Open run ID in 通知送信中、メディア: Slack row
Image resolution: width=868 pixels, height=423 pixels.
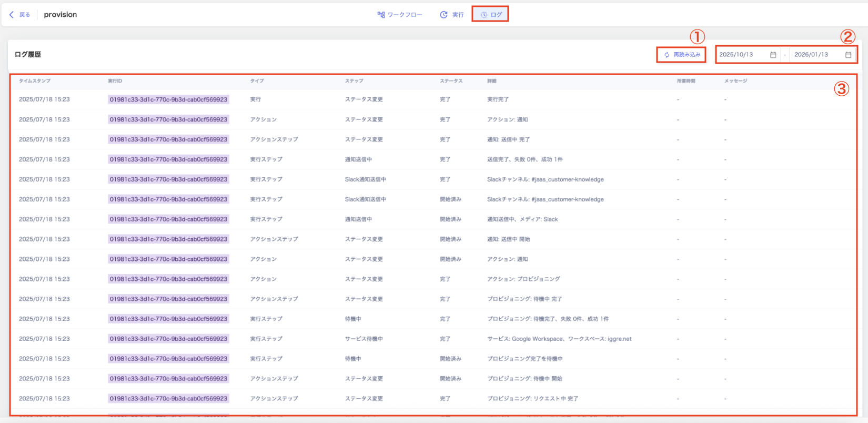click(x=168, y=219)
